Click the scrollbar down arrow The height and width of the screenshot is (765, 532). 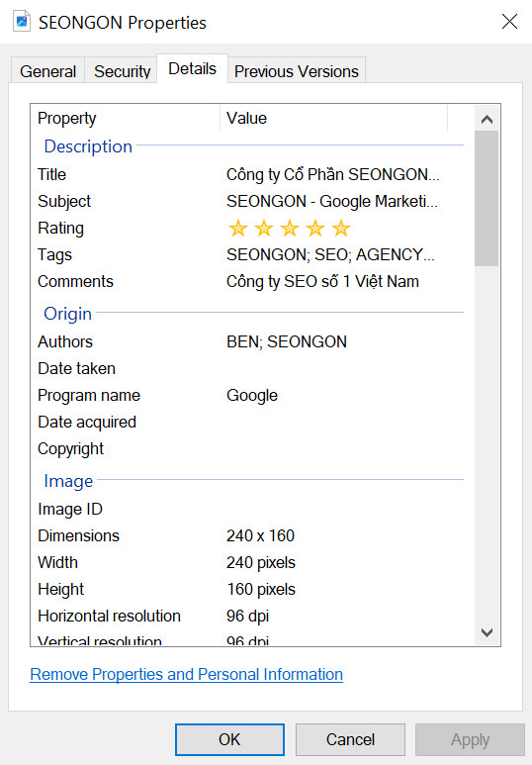[x=487, y=632]
